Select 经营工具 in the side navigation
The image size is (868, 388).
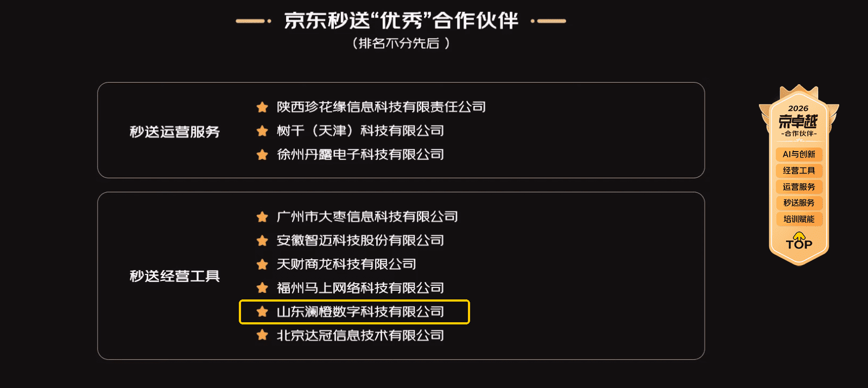799,171
